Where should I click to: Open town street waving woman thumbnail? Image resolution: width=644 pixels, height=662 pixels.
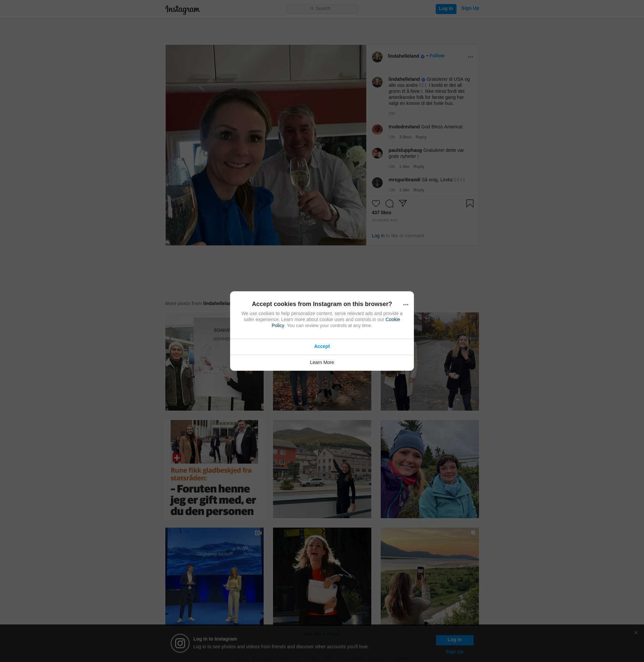pyautogui.click(x=322, y=469)
